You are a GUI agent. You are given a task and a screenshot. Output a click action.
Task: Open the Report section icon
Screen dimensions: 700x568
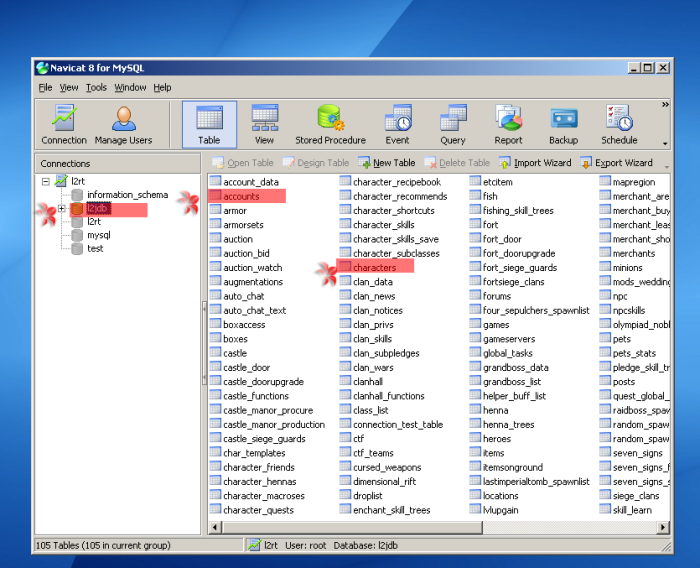(508, 125)
